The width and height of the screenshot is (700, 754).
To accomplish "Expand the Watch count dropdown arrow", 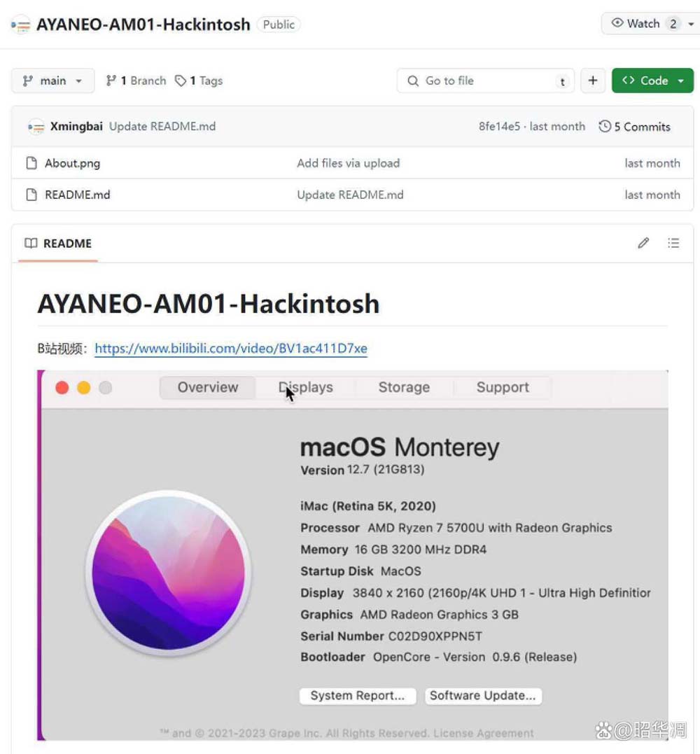I will point(691,24).
